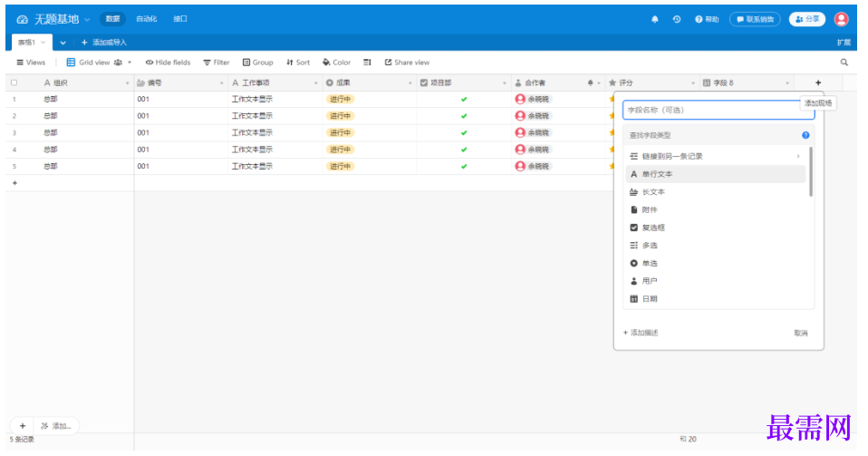Click 取消 to cancel field creation

tap(800, 333)
